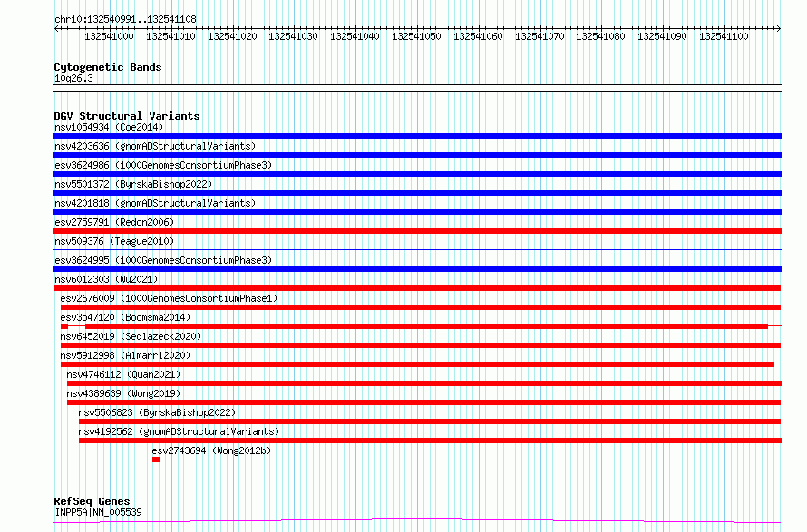Select the red bar under nsv5912998
Screen dimensions: 807x532
coord(417,364)
